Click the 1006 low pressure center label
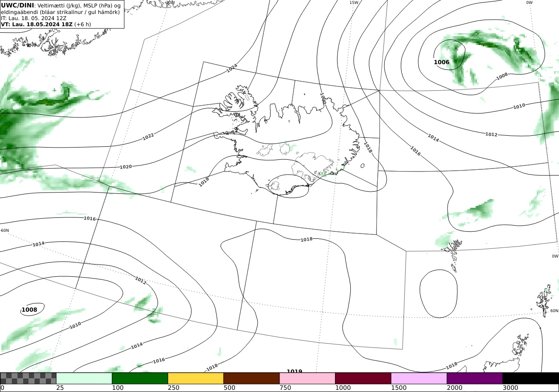 [442, 62]
